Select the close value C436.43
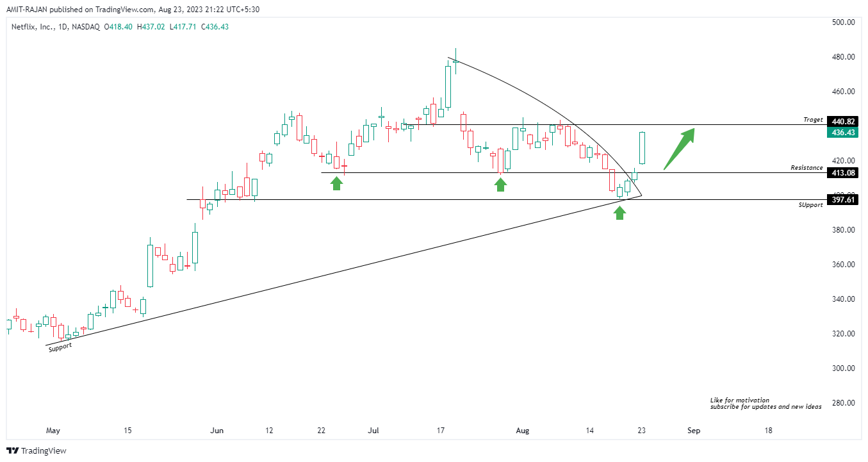868x462 pixels. click(215, 27)
